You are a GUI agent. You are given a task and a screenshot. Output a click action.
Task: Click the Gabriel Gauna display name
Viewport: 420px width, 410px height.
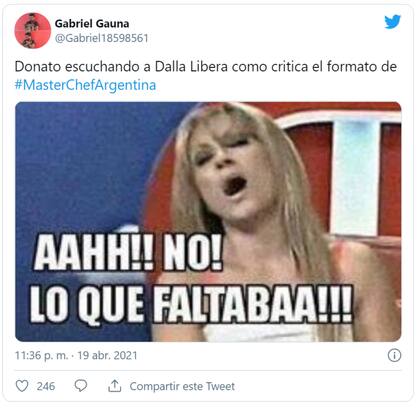coord(92,24)
